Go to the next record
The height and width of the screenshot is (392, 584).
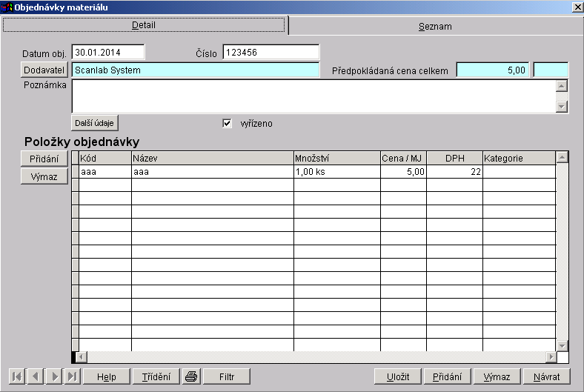(x=53, y=376)
